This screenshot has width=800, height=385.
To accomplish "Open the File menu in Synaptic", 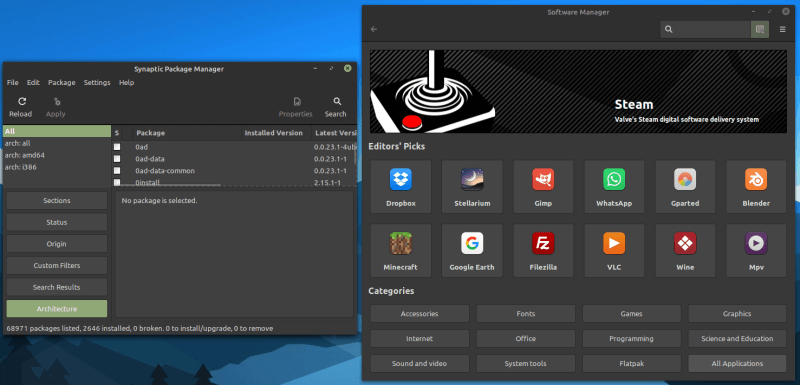I will click(12, 83).
